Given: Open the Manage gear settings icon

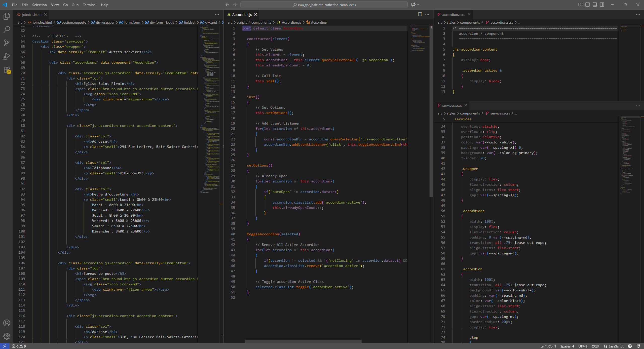Looking at the screenshot, I should coord(7,336).
